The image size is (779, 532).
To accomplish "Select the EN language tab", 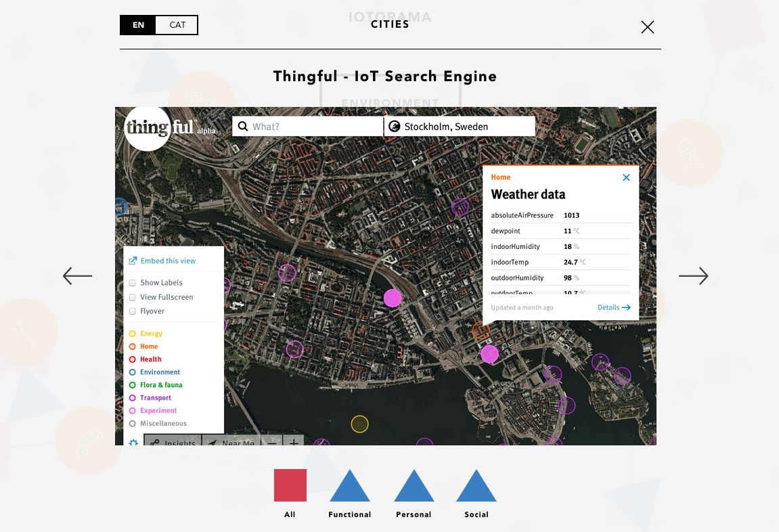I will pos(138,25).
